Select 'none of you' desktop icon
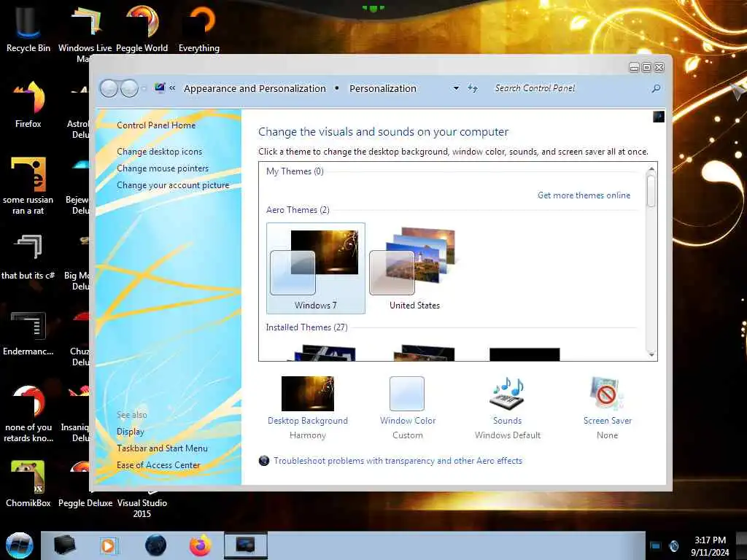 tap(28, 413)
